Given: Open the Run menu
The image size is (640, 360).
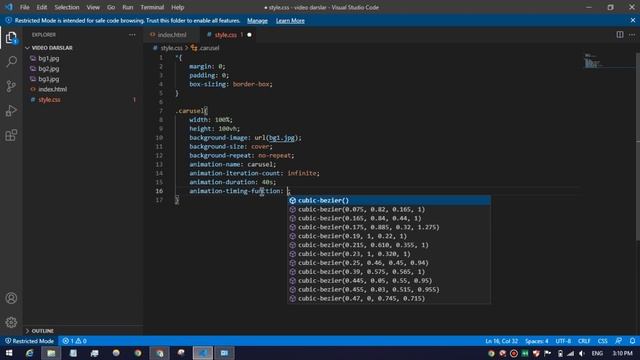Looking at the screenshot, I should (x=128, y=7).
